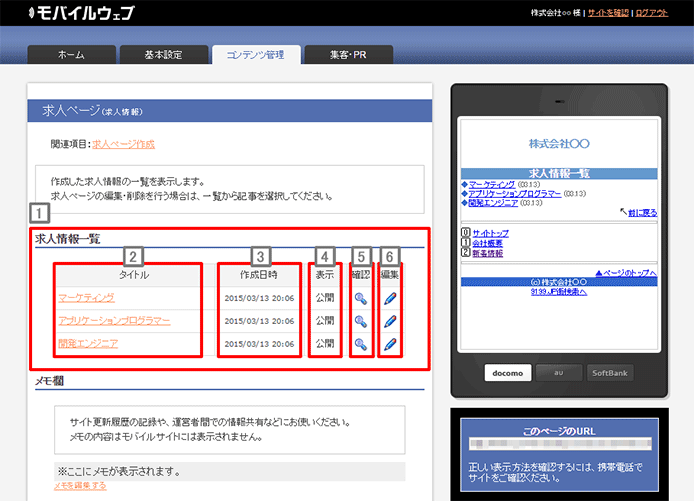
Task: Click the preview magnifier for 開発エンジニア
Action: pyautogui.click(x=360, y=344)
